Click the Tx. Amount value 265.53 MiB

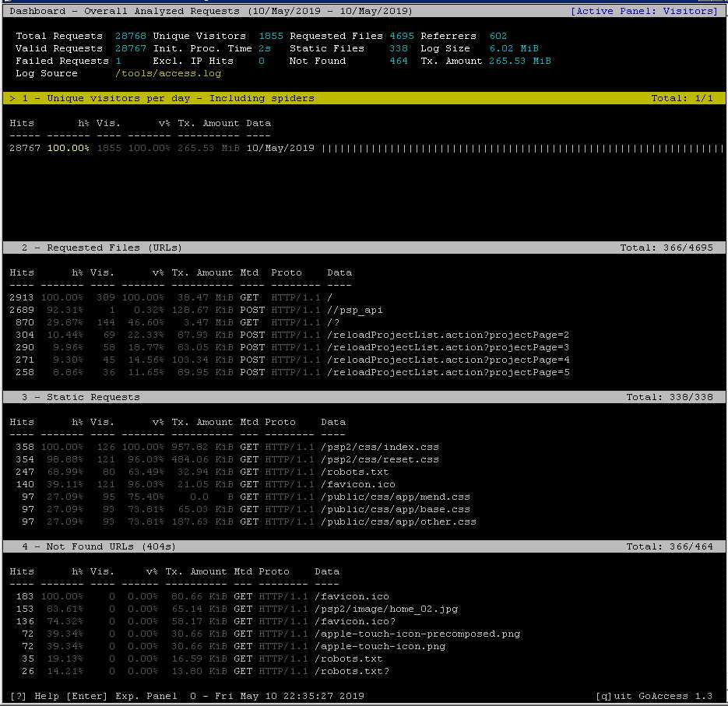coord(520,61)
